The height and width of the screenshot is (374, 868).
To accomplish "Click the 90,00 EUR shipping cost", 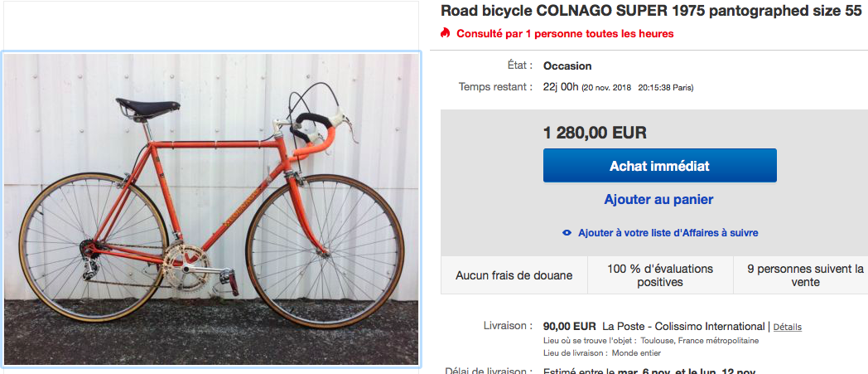I will pos(569,326).
